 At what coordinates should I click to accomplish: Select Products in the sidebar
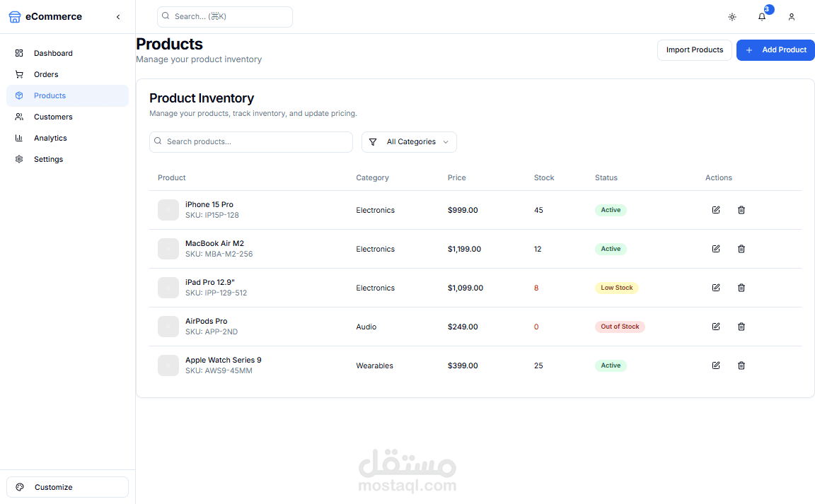(68, 95)
